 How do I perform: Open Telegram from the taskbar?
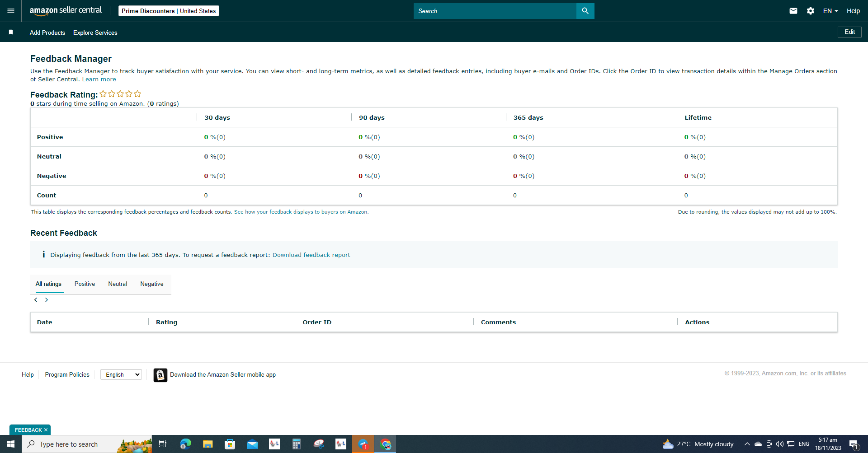coord(363,444)
